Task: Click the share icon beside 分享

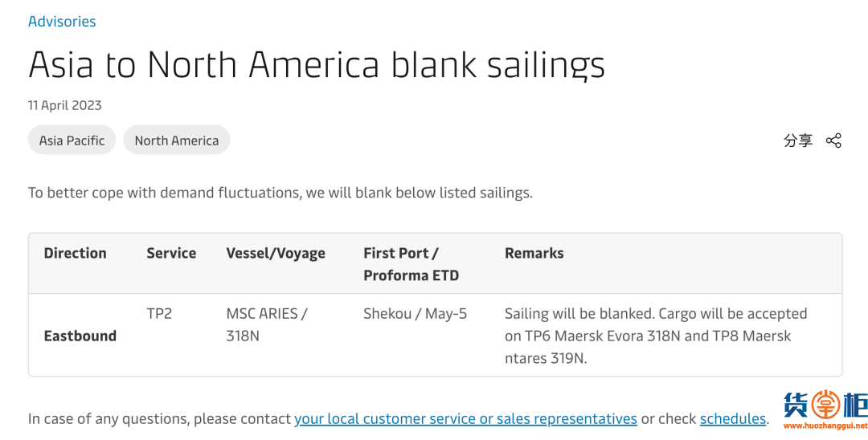Action: (x=833, y=141)
